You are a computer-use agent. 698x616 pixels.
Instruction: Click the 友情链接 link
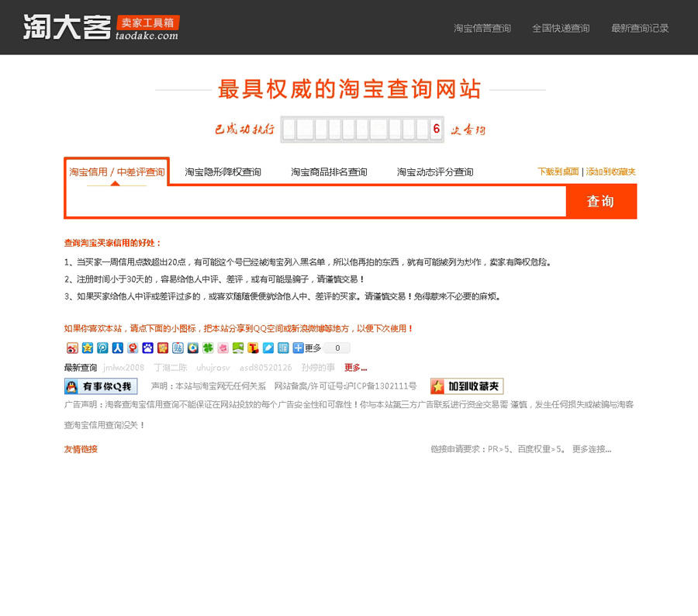click(x=81, y=449)
